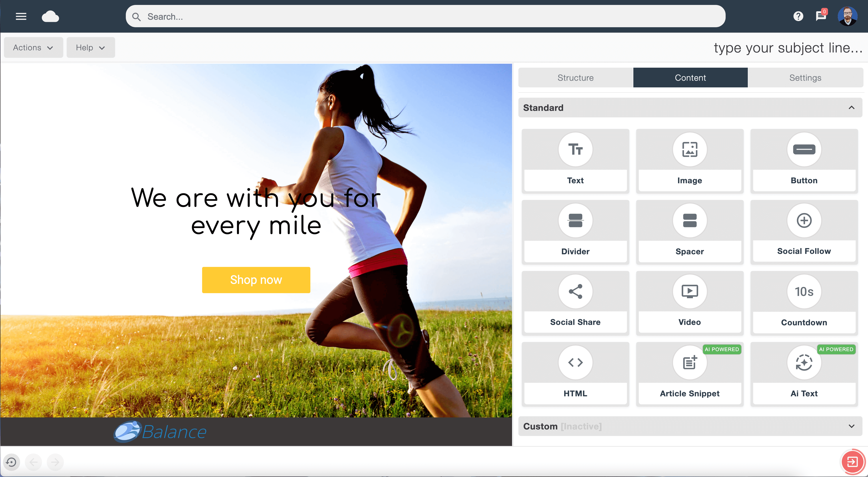Expand the Actions dropdown menu
Viewport: 868px width, 477px height.
click(x=34, y=48)
